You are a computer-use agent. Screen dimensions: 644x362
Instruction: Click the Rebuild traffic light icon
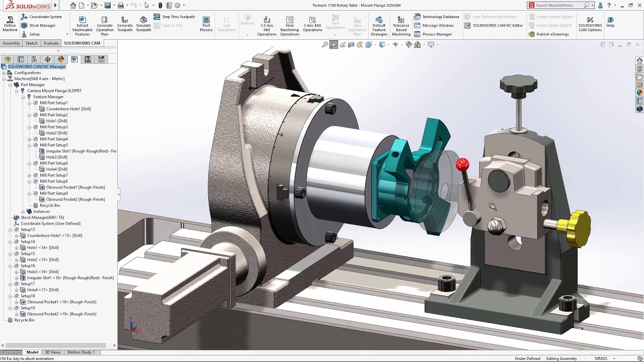click(x=160, y=5)
